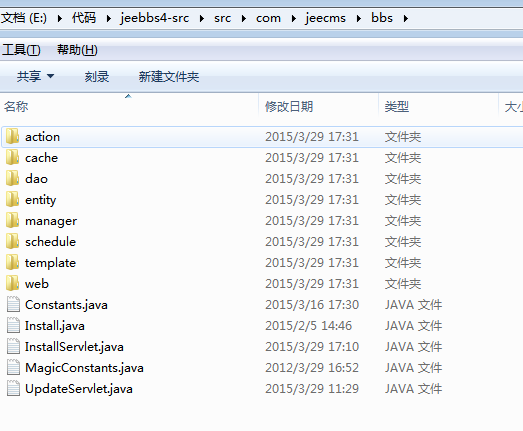Open the 共享 dropdown in toolbar
Image resolution: width=523 pixels, height=431 pixels.
tap(35, 77)
